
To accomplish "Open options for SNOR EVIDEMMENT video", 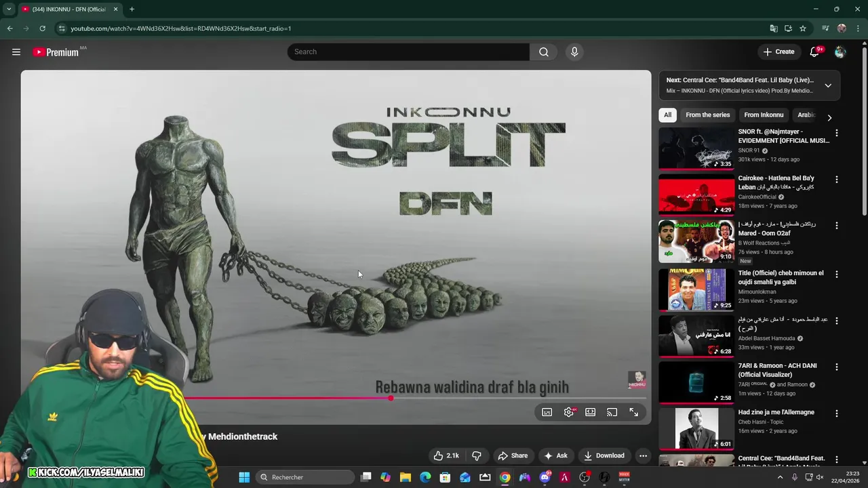I will pyautogui.click(x=836, y=134).
